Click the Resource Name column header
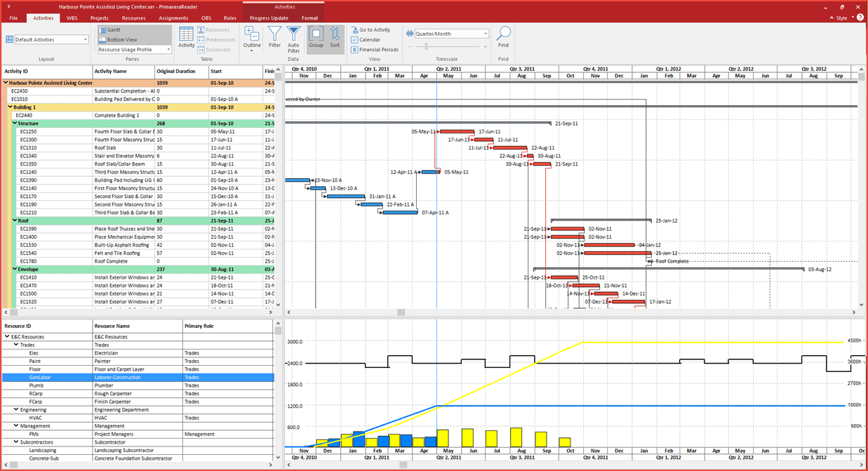Viewport: 868px width, 471px height. [137, 326]
